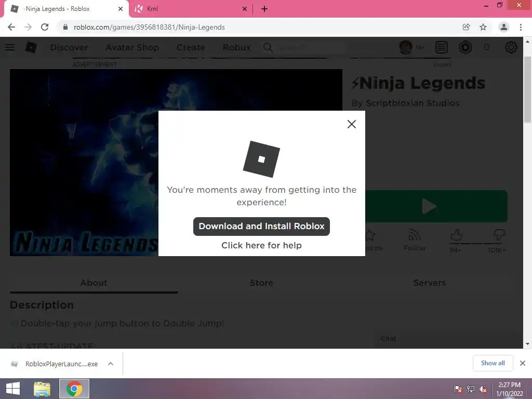The image size is (532, 399).
Task: Click the scrollbar down arrow
Action: point(527,344)
